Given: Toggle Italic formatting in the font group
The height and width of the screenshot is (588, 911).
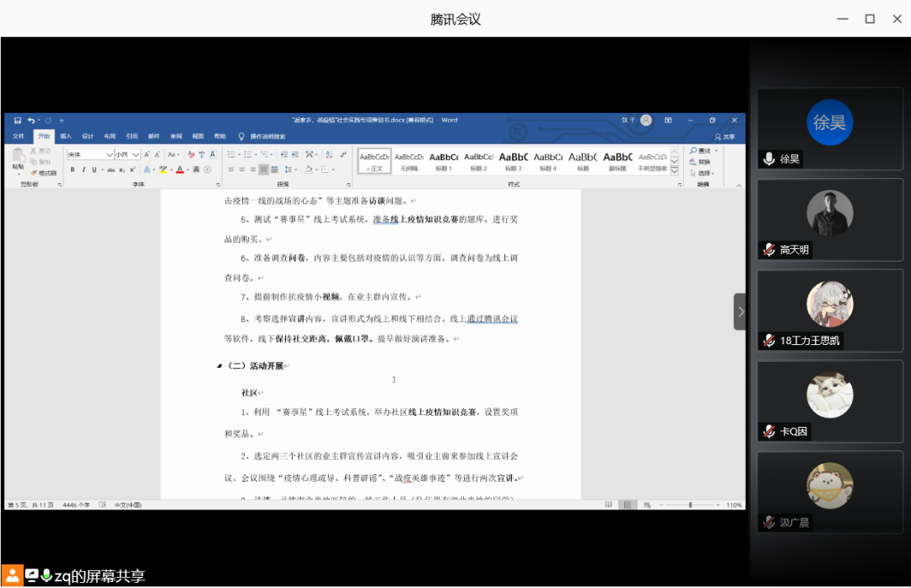Looking at the screenshot, I should [x=84, y=170].
